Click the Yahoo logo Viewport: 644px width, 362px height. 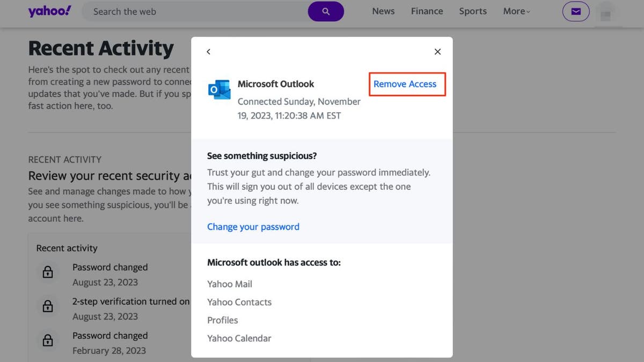(49, 11)
